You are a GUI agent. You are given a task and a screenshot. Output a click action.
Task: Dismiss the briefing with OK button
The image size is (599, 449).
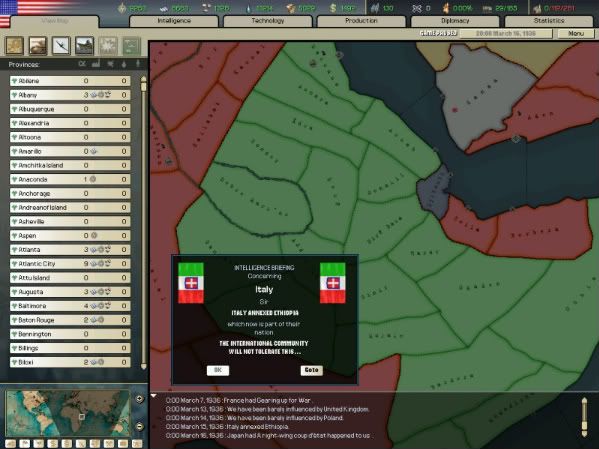coord(218,370)
